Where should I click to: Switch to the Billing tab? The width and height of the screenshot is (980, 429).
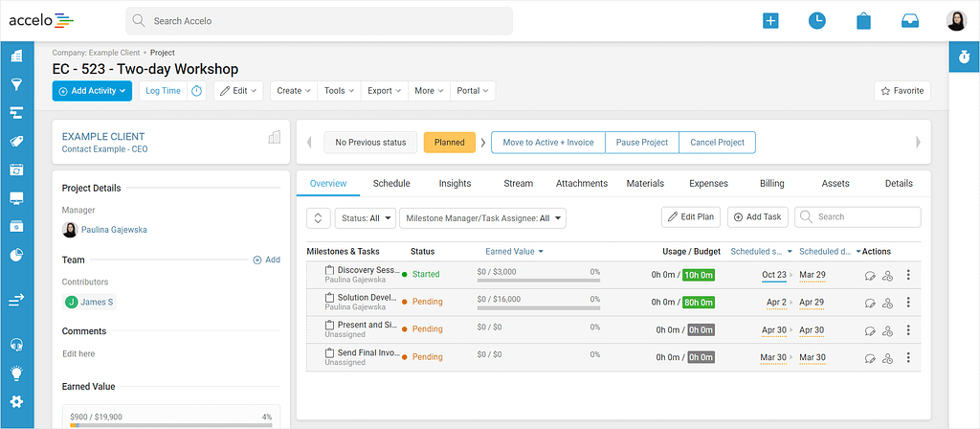point(772,183)
